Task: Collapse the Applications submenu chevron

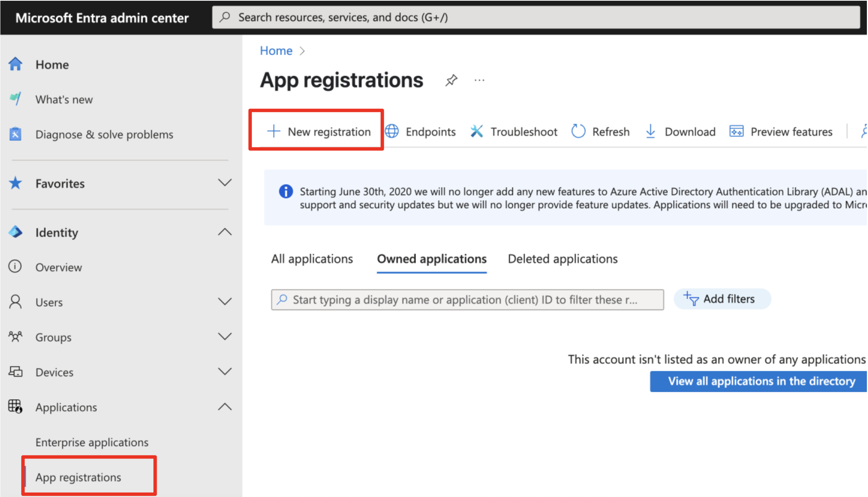Action: (225, 406)
